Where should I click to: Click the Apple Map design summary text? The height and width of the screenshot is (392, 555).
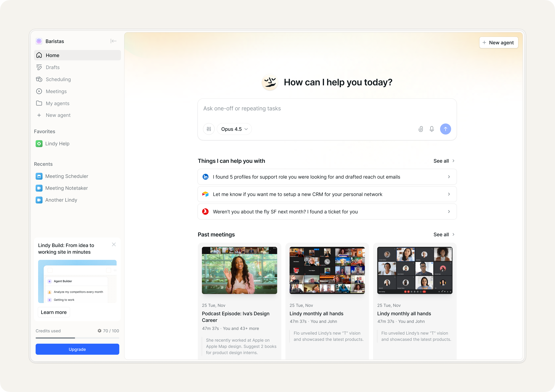[241, 346]
